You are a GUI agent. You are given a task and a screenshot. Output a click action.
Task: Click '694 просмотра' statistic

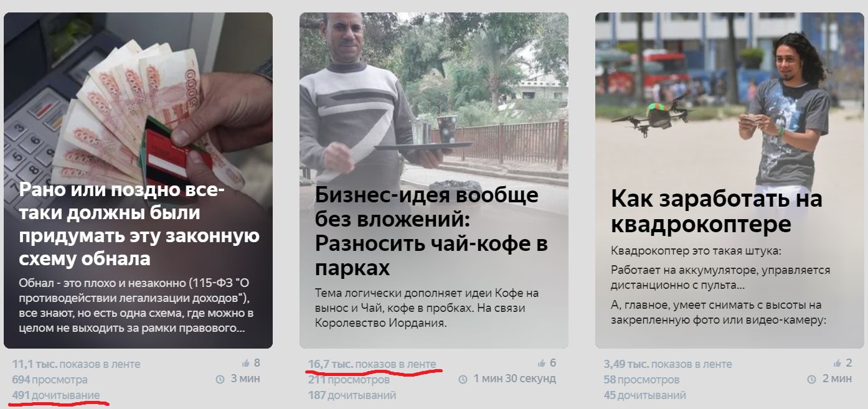coord(50,379)
